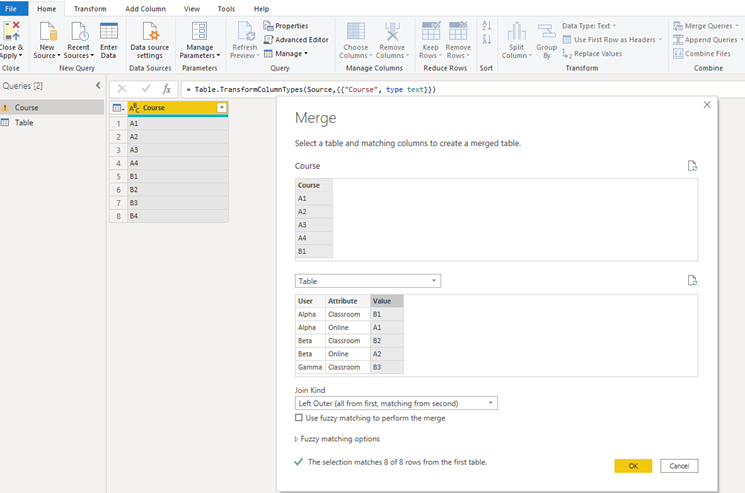Click the Enter Data icon
Viewport: 745px width, 493px height.
click(109, 31)
